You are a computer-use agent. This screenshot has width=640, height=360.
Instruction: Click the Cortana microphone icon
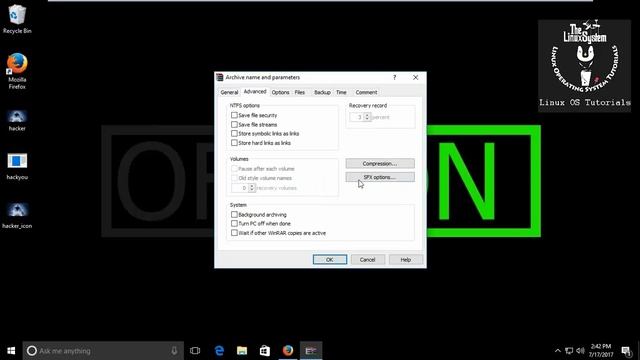click(174, 351)
